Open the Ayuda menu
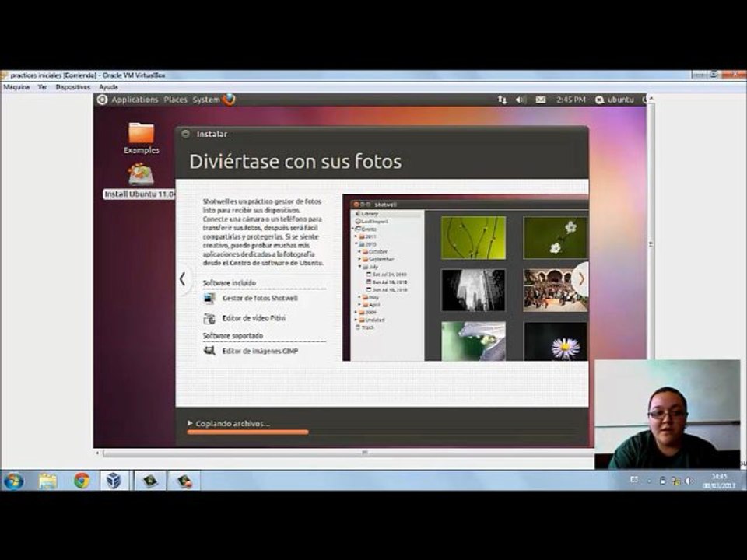This screenshot has height=560, width=747. [x=109, y=87]
